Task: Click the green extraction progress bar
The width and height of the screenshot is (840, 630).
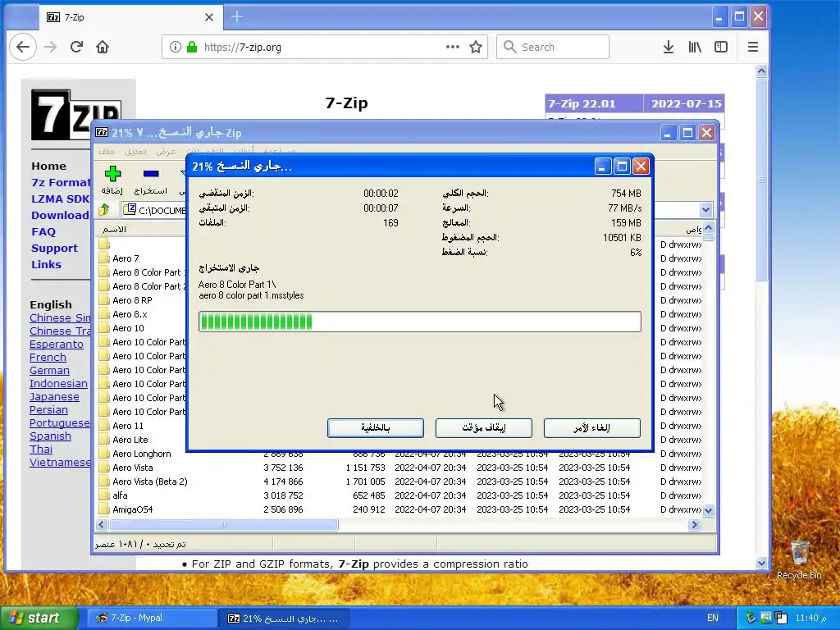Action: pyautogui.click(x=419, y=322)
